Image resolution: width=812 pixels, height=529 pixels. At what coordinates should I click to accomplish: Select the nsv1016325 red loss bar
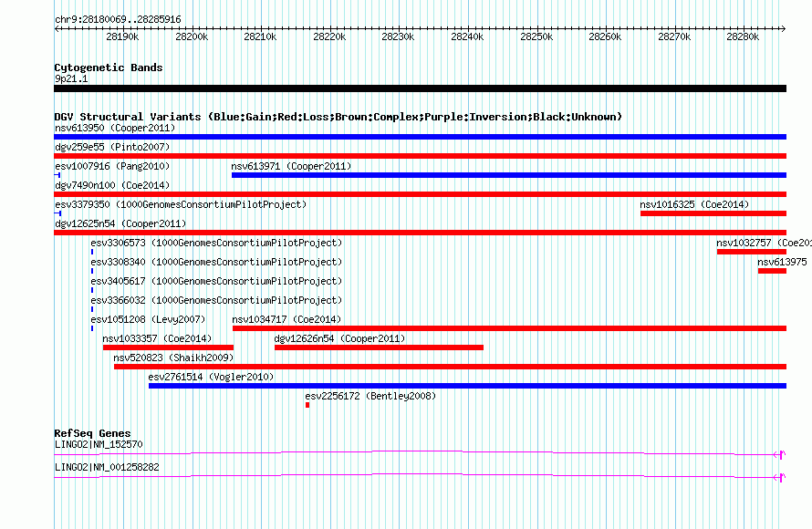click(713, 213)
